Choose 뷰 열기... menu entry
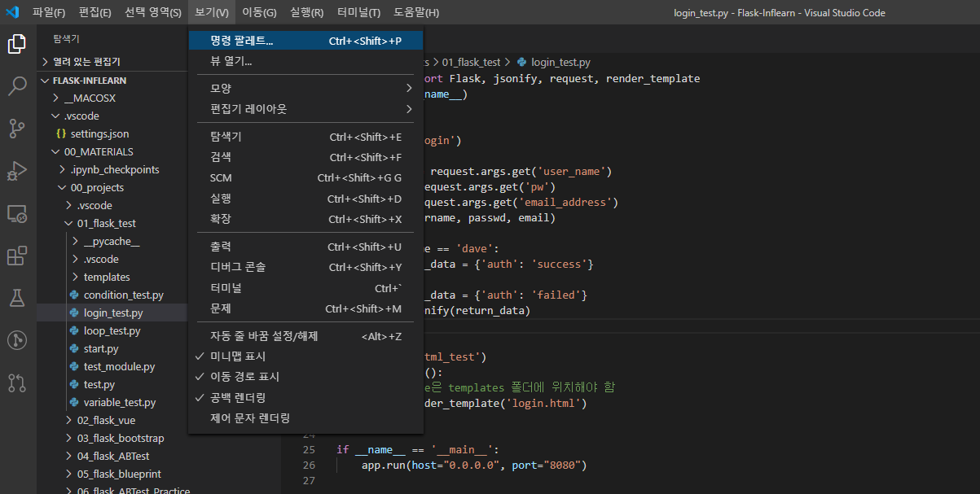The height and width of the screenshot is (494, 980). click(305, 61)
